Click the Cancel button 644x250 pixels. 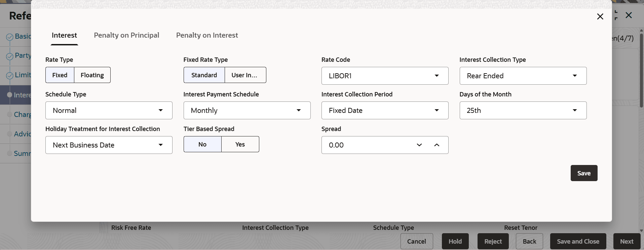tap(417, 241)
